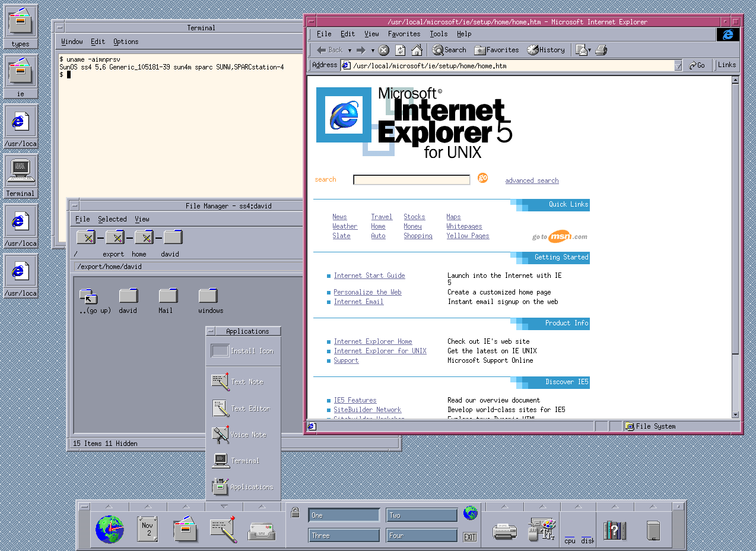
Task: Open the Style Manager front panel icon
Action: 542,530
